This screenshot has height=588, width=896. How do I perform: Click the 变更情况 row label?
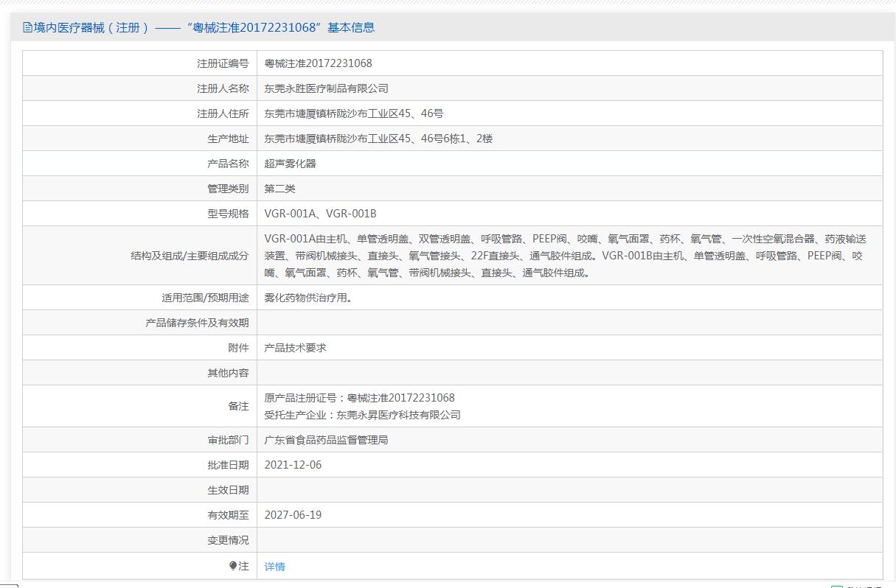(x=228, y=540)
